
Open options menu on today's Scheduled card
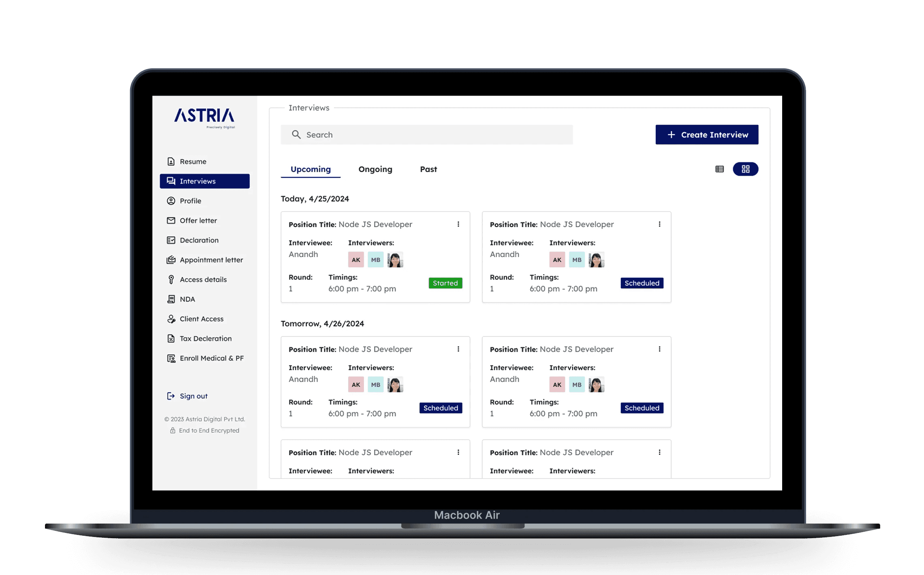660,224
